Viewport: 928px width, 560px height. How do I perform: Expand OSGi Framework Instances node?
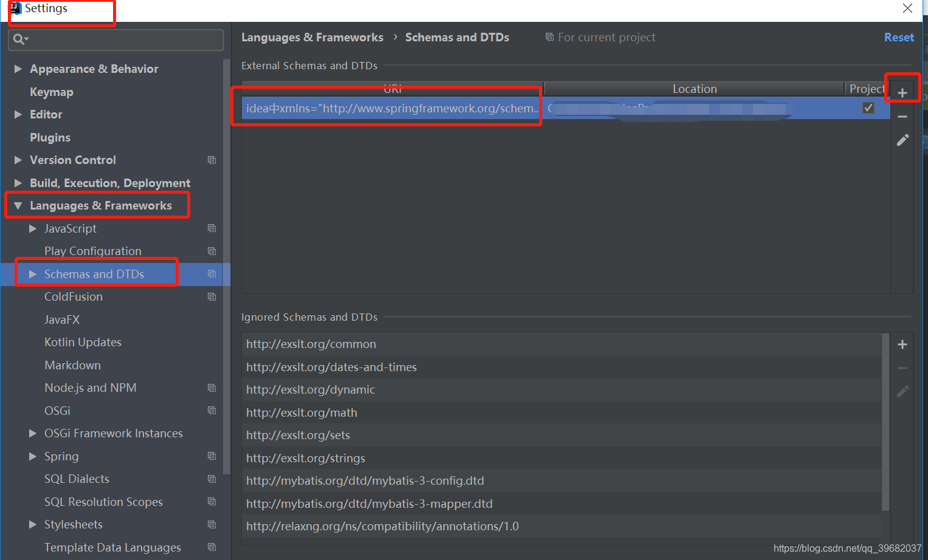pos(33,433)
